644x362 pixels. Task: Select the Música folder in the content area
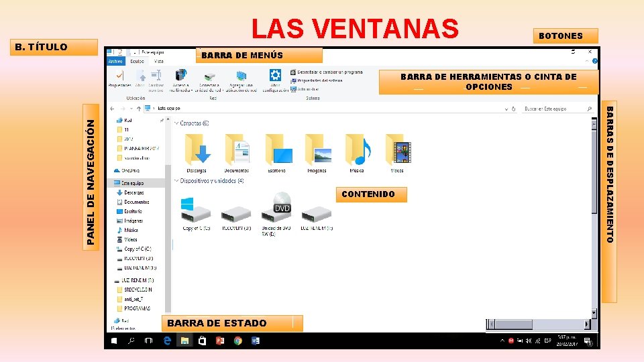tap(357, 153)
